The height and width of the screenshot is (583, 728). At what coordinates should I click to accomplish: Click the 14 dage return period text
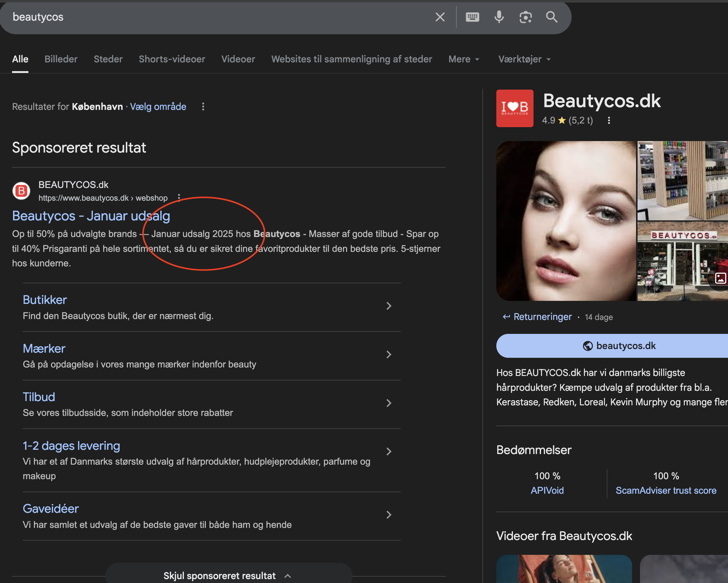599,317
